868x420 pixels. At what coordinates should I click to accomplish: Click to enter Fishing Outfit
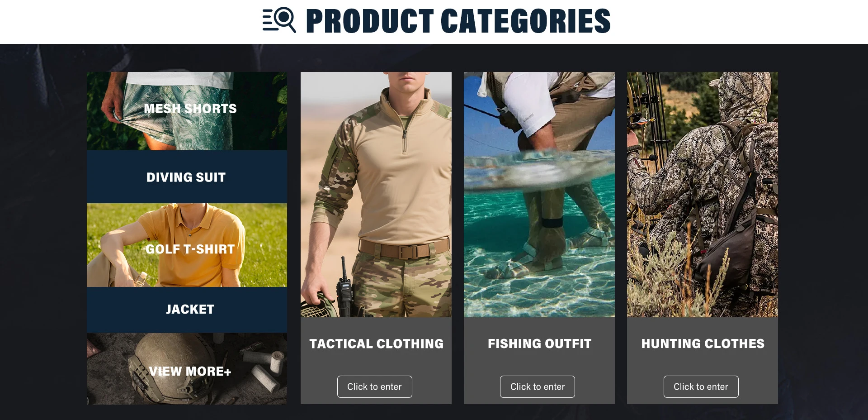537,387
